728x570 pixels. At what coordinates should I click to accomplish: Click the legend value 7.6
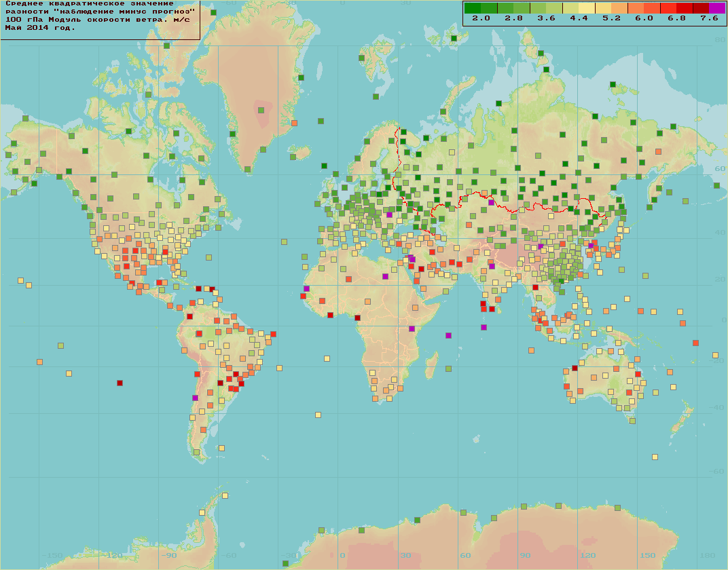click(709, 18)
